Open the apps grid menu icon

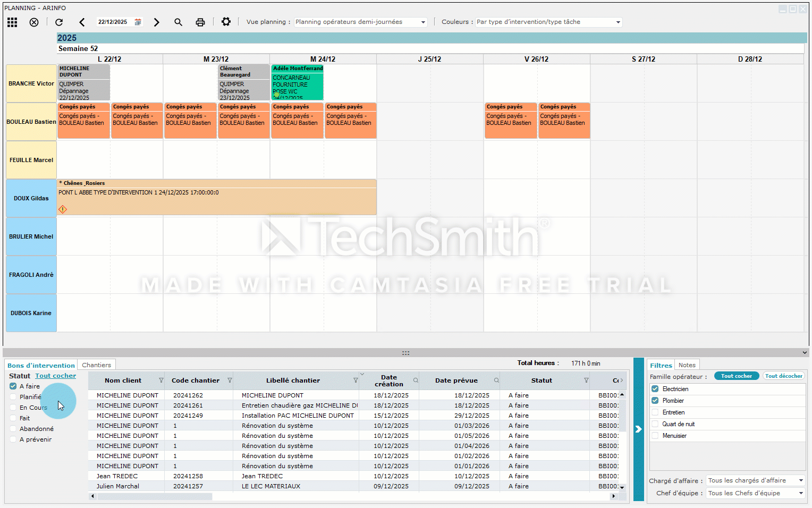(x=12, y=22)
